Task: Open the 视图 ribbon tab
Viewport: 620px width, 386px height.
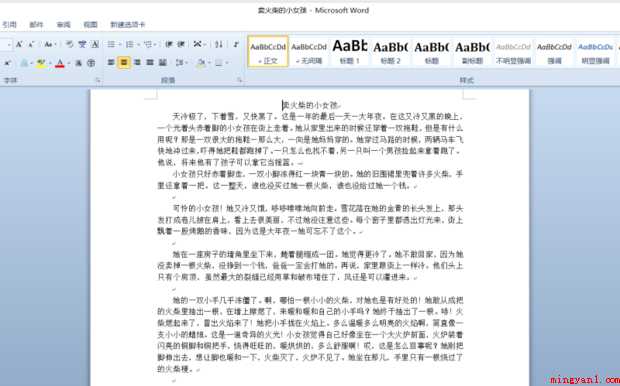Action: point(91,25)
